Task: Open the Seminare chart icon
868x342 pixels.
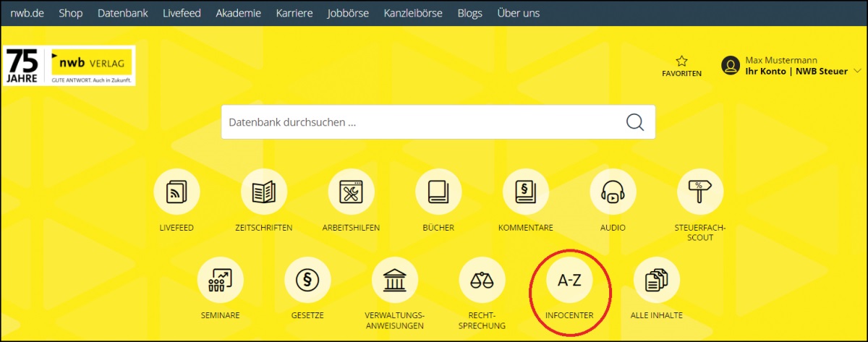Action: click(221, 280)
